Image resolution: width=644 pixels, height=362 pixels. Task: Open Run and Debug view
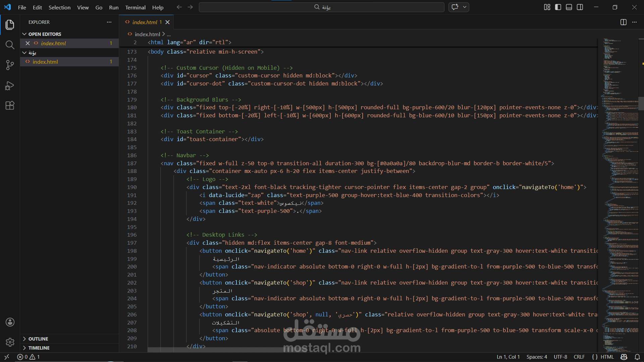click(x=10, y=86)
